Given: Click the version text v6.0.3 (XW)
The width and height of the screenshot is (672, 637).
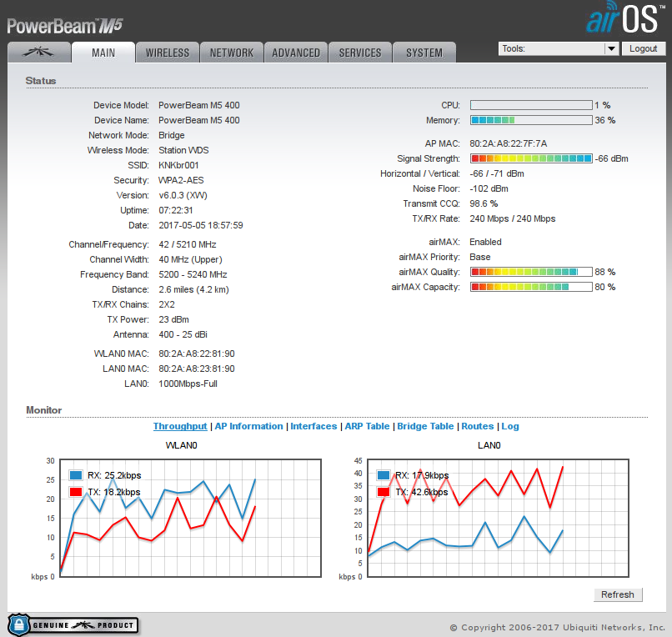Looking at the screenshot, I should tap(183, 195).
